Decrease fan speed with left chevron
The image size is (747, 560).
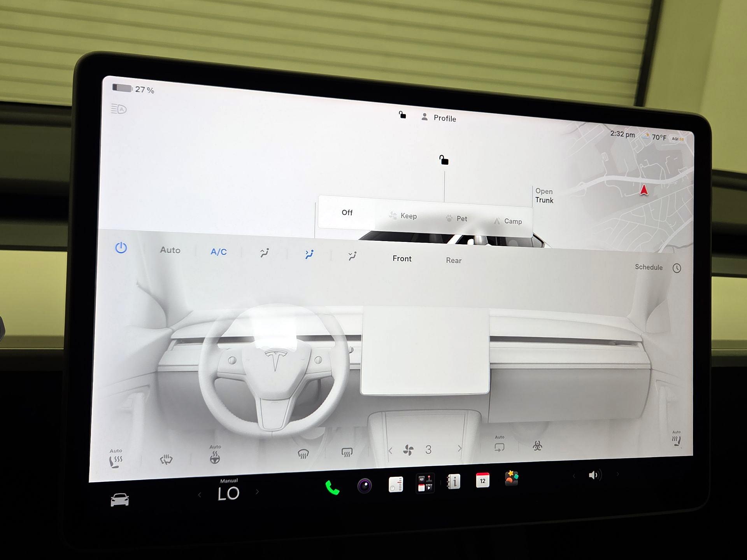[390, 451]
